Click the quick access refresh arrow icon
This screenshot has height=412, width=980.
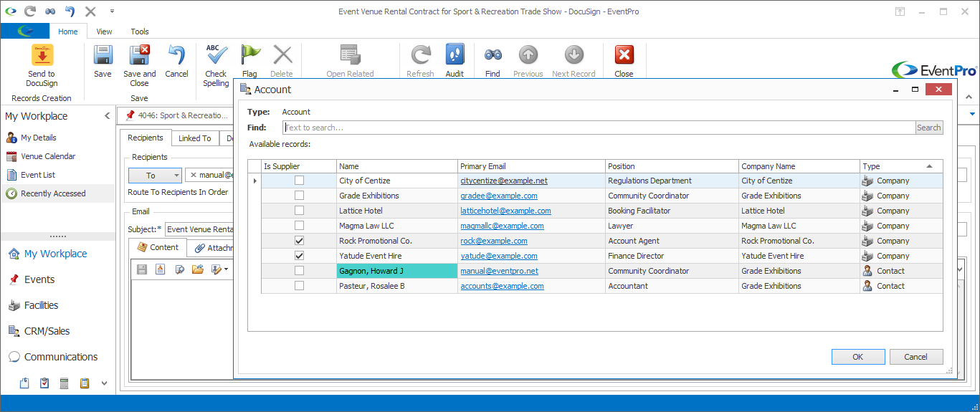pyautogui.click(x=30, y=11)
